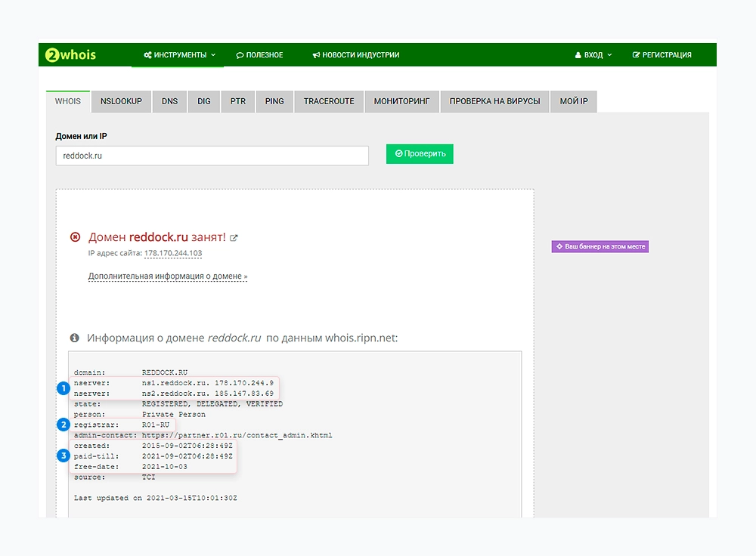Open the Полезное menu item
This screenshot has width=756, height=556.
[x=259, y=55]
